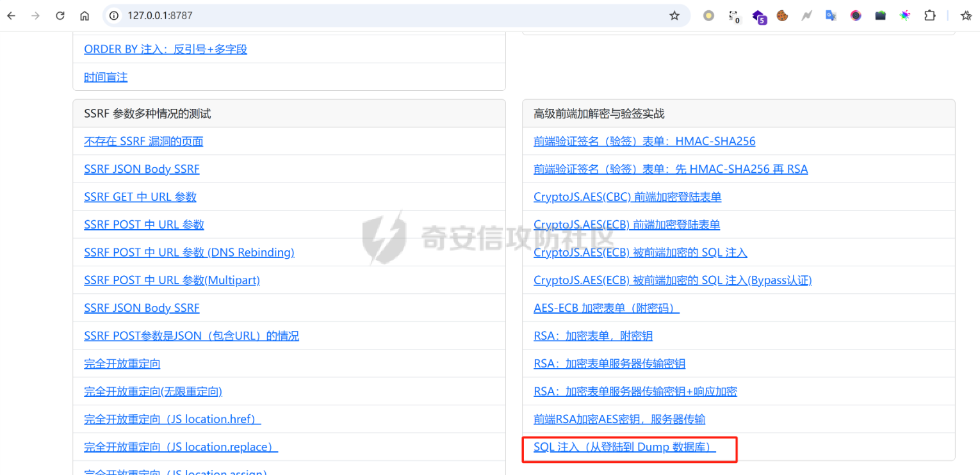Open SSRF POST参数是JSON（包含URL）的情况 link
Image resolution: width=980 pixels, height=475 pixels.
click(x=192, y=336)
